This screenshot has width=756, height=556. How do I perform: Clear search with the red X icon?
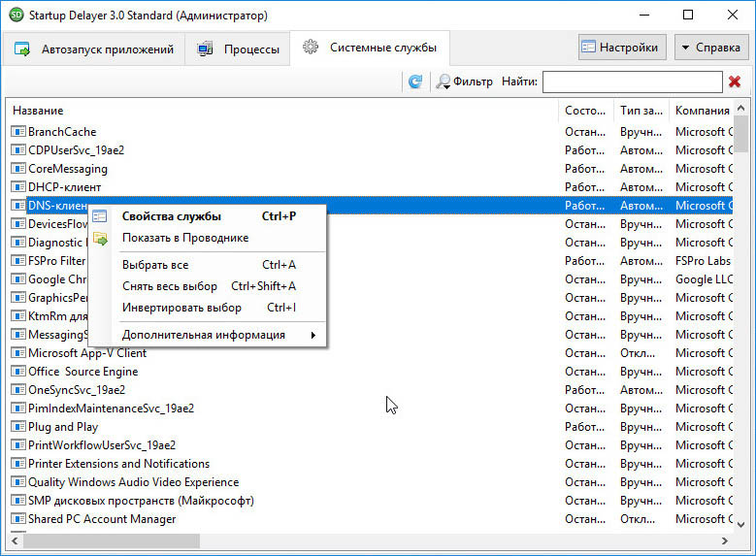click(735, 82)
